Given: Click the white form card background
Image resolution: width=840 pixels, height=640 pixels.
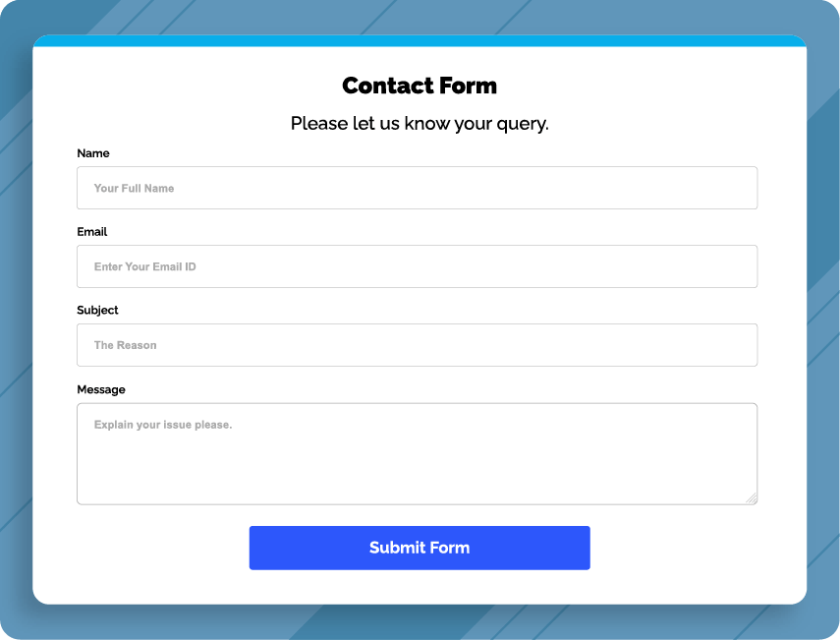Looking at the screenshot, I should 419,590.
